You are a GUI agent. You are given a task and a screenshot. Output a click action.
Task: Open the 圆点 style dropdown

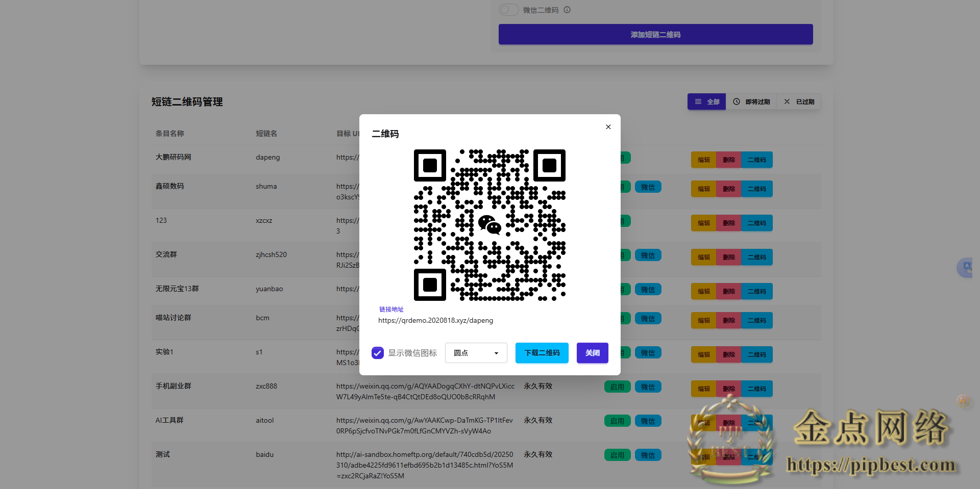476,353
